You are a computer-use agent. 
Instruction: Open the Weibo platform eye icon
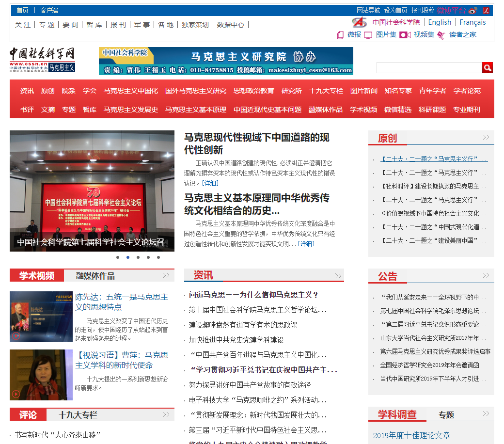(x=473, y=11)
